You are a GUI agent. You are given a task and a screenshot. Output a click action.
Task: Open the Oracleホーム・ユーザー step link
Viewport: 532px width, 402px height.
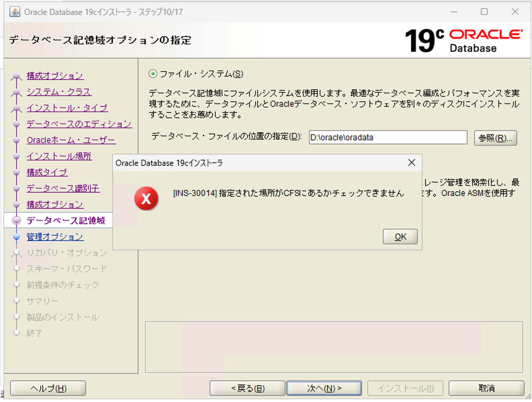71,140
